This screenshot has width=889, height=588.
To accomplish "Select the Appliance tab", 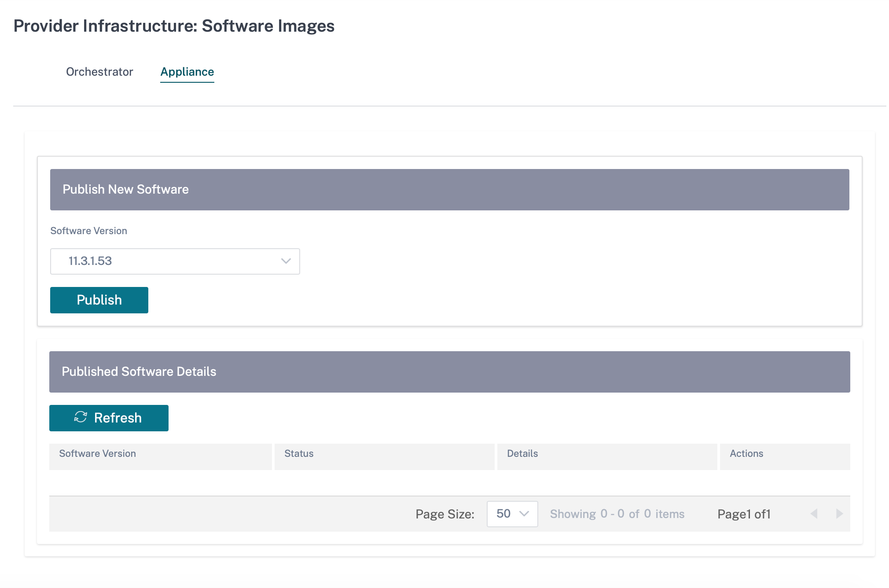I will 187,72.
